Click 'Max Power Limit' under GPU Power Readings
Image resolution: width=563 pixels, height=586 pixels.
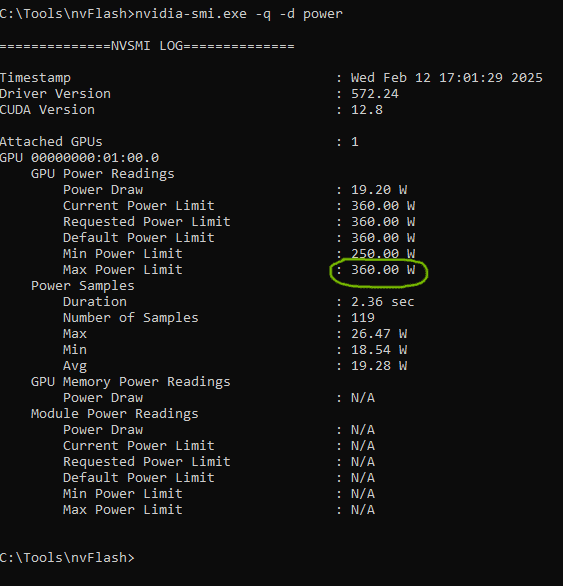point(123,270)
